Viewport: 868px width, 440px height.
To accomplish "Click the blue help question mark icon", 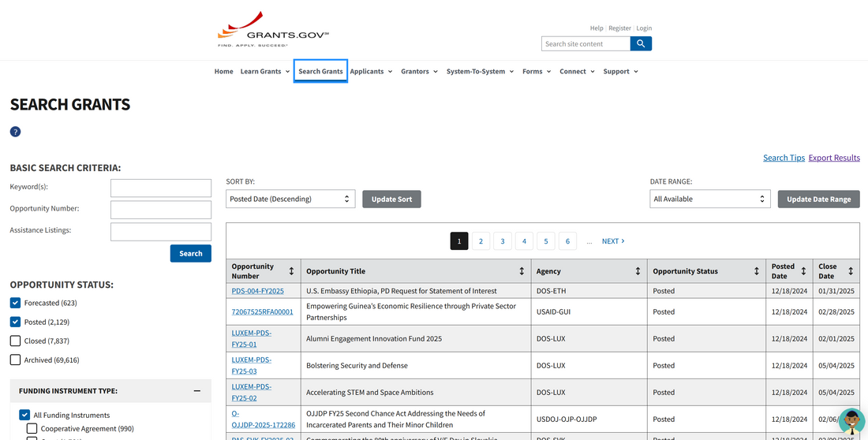I will pyautogui.click(x=15, y=132).
